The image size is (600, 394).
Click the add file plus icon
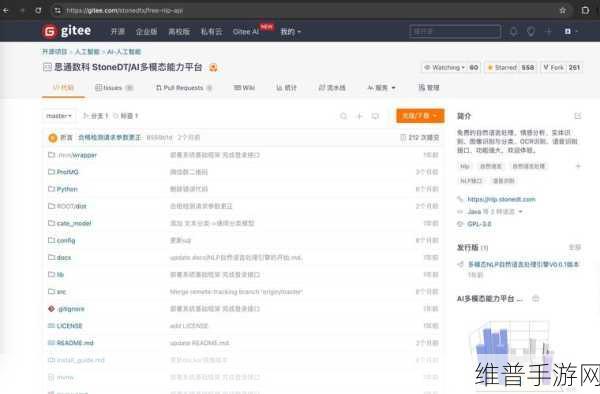click(359, 116)
